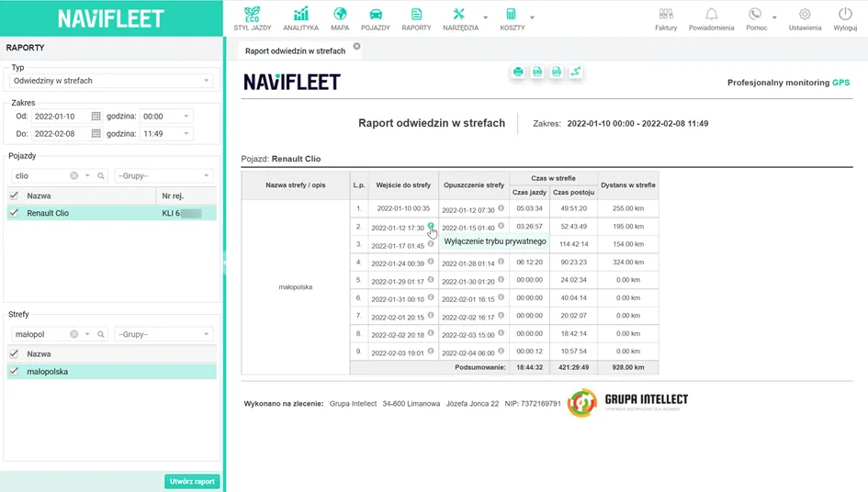Go to the Pojazdy vehicle list
This screenshot has height=492, width=868.
[x=376, y=18]
